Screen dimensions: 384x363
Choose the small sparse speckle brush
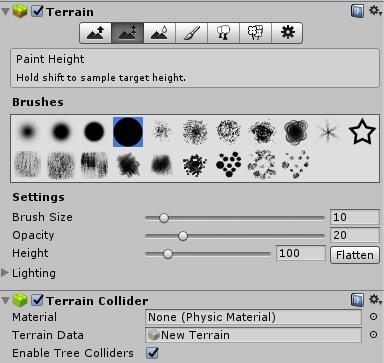[162, 131]
